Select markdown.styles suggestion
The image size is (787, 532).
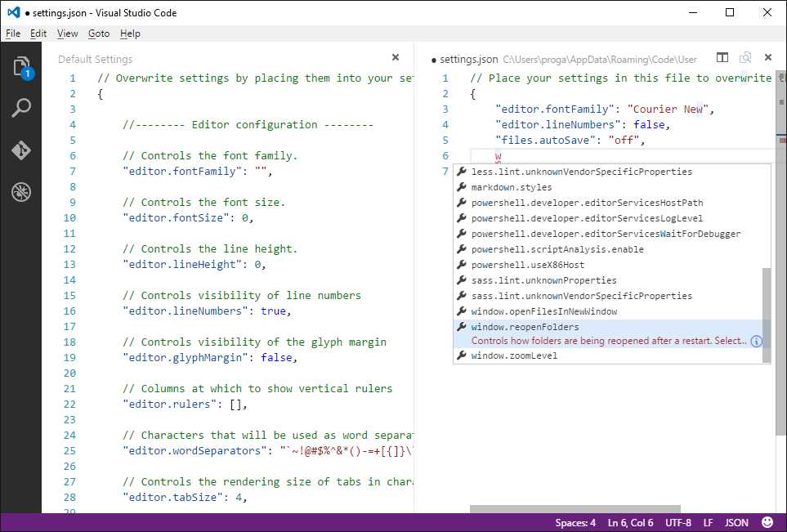[x=608, y=187]
